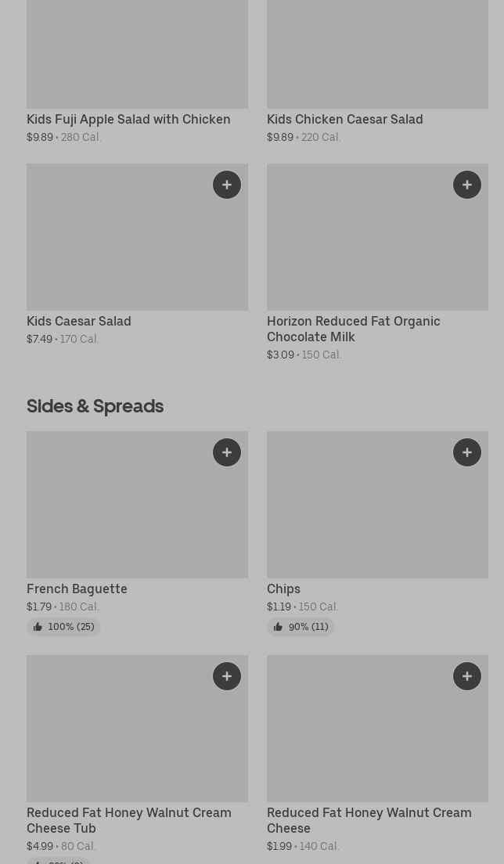504x864 pixels.
Task: Add Horizon Chocolate Milk with plus icon
Action: (467, 185)
